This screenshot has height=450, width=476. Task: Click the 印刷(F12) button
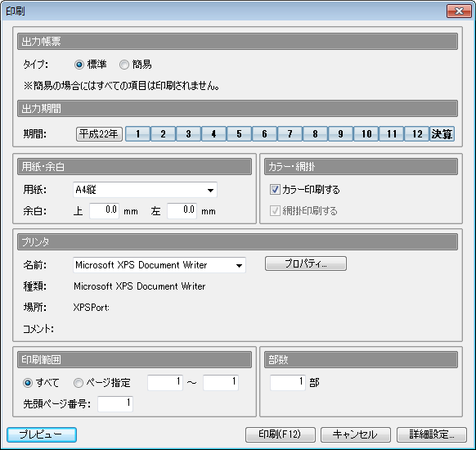click(281, 434)
